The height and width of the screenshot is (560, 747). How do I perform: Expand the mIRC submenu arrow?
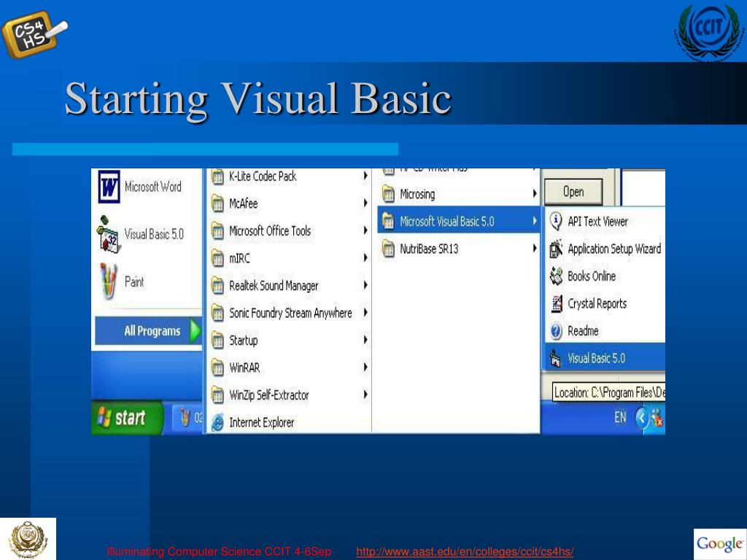[365, 258]
